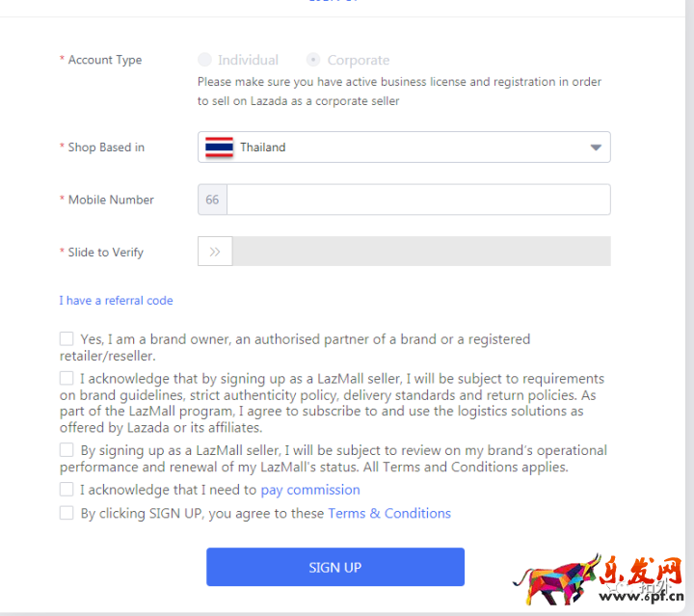
Task: Open the I have a referral code link
Action: tap(116, 301)
